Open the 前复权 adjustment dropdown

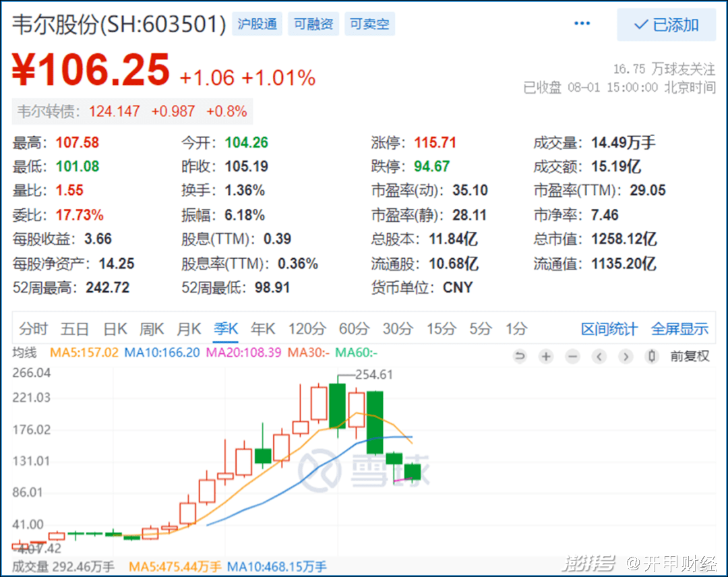point(689,357)
